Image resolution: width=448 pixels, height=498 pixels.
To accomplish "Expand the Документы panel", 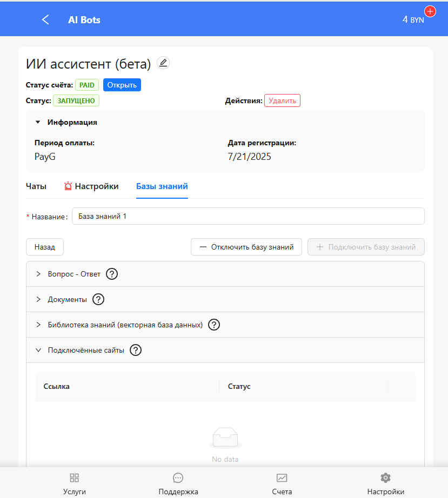I will tap(38, 299).
